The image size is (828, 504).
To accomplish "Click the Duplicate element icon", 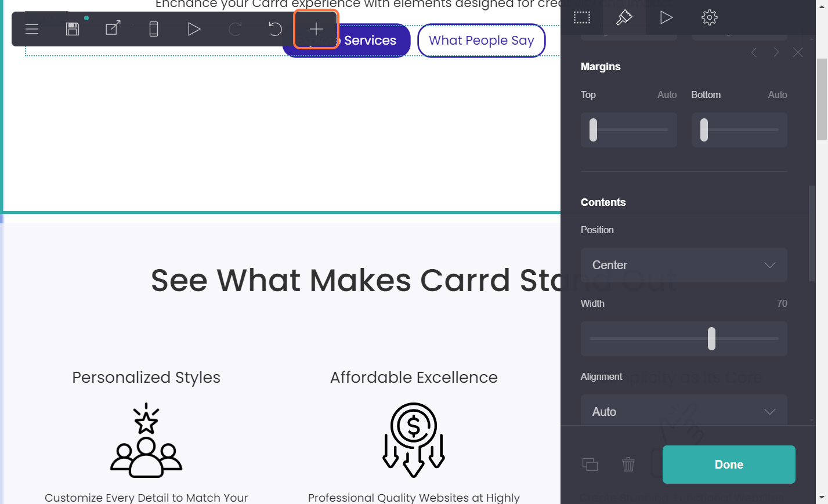I will coord(590,465).
